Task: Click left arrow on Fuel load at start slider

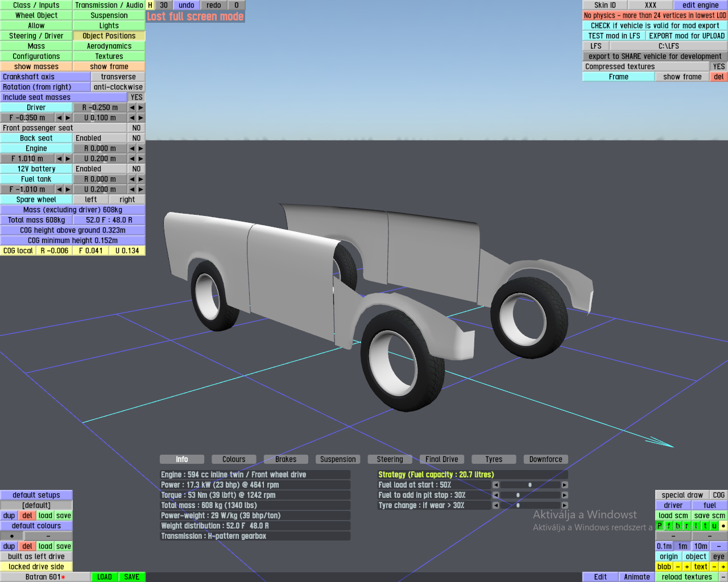Action: pyautogui.click(x=495, y=485)
